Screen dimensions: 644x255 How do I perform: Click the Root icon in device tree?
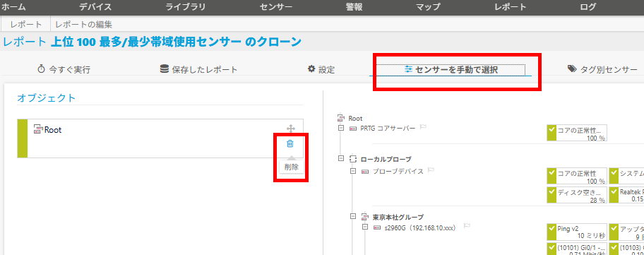pyautogui.click(x=341, y=118)
